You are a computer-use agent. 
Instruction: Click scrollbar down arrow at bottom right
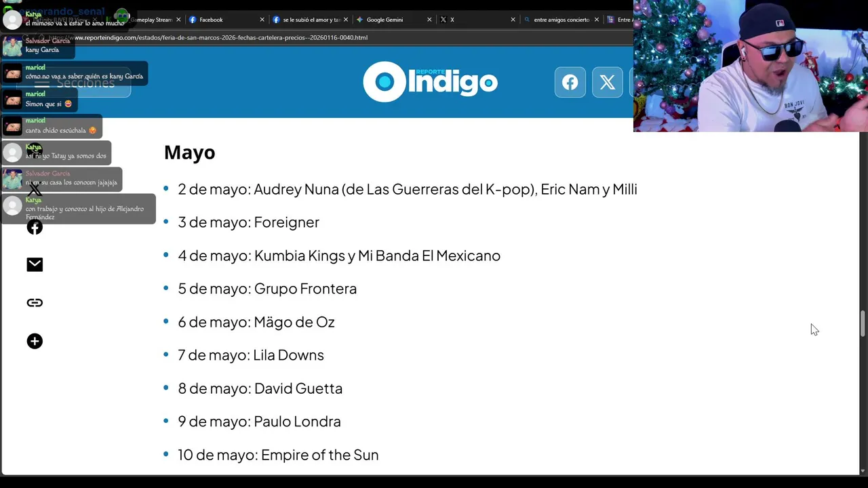tap(863, 470)
